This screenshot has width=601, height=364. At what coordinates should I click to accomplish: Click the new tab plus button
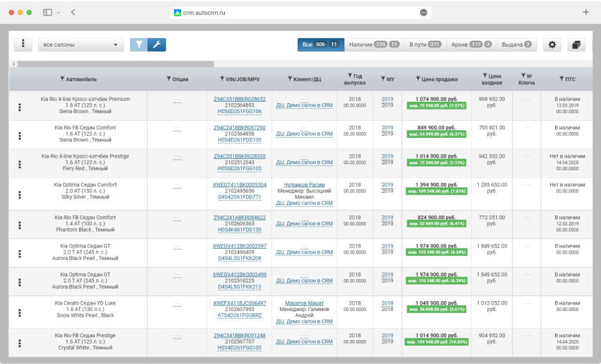click(x=585, y=13)
